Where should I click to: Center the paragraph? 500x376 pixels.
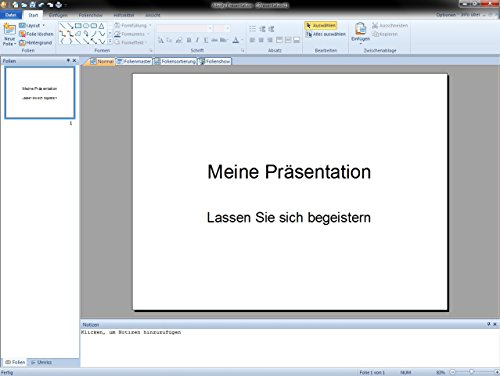pyautogui.click(x=261, y=40)
